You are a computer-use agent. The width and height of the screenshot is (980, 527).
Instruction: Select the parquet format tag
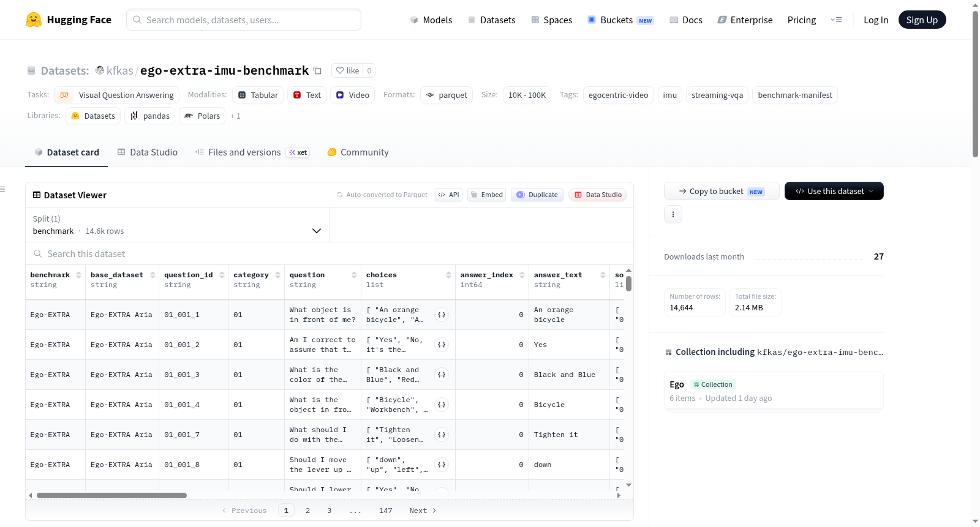[x=447, y=95]
